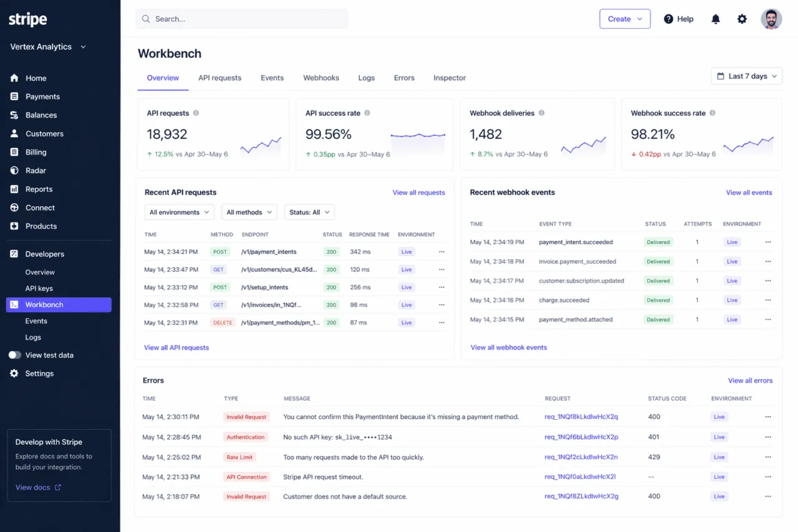Open the All methods filter
798x532 pixels.
[x=249, y=212]
